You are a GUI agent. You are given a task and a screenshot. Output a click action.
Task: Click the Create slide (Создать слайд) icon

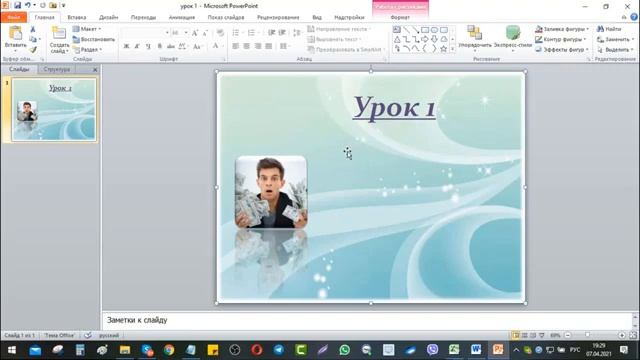coord(60,33)
